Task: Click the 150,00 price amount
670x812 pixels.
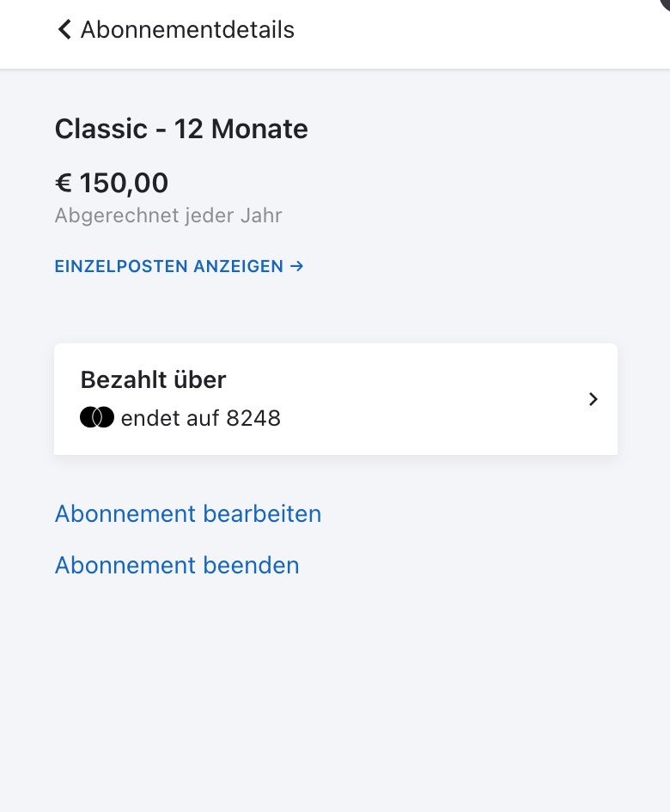Action: (x=124, y=183)
